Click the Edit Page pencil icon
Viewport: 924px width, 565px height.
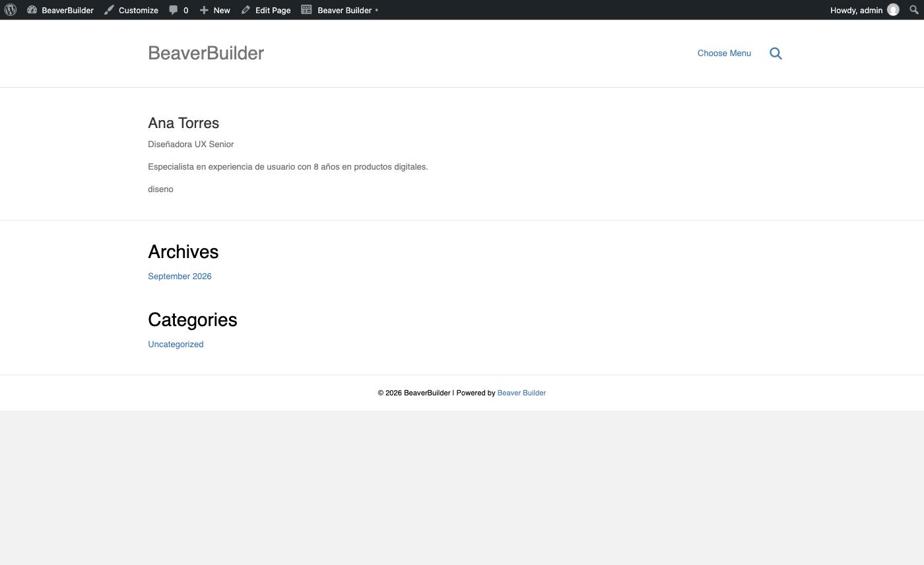tap(246, 10)
